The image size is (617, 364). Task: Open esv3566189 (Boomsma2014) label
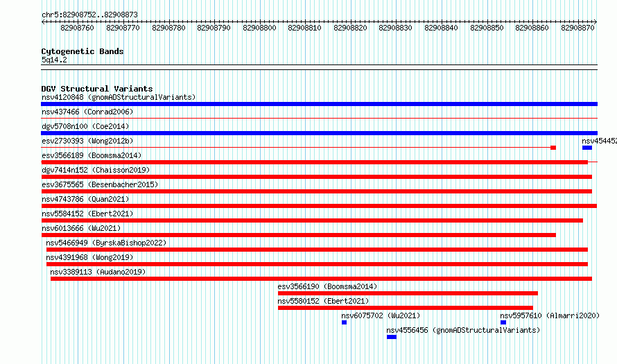tap(92, 155)
